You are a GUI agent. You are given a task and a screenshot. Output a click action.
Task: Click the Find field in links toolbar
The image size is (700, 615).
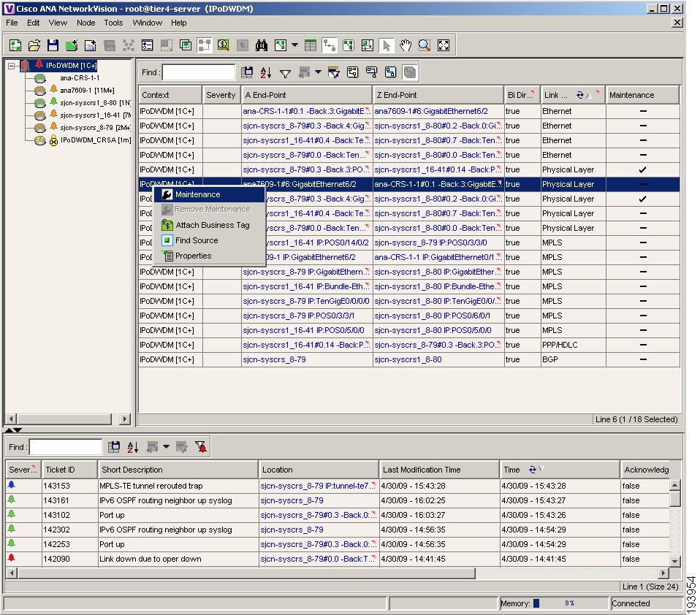(198, 72)
